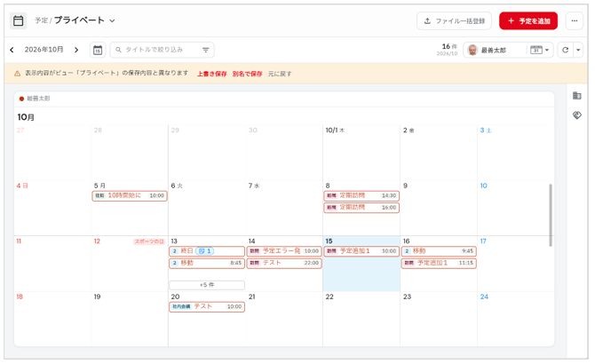Select the date 10/1 木
The image size is (595, 364).
point(335,131)
